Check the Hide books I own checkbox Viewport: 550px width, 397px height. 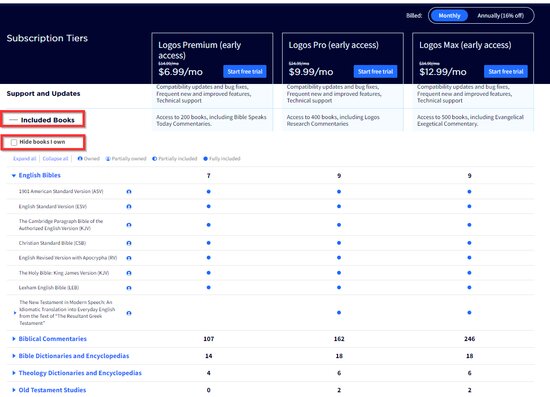(14, 142)
